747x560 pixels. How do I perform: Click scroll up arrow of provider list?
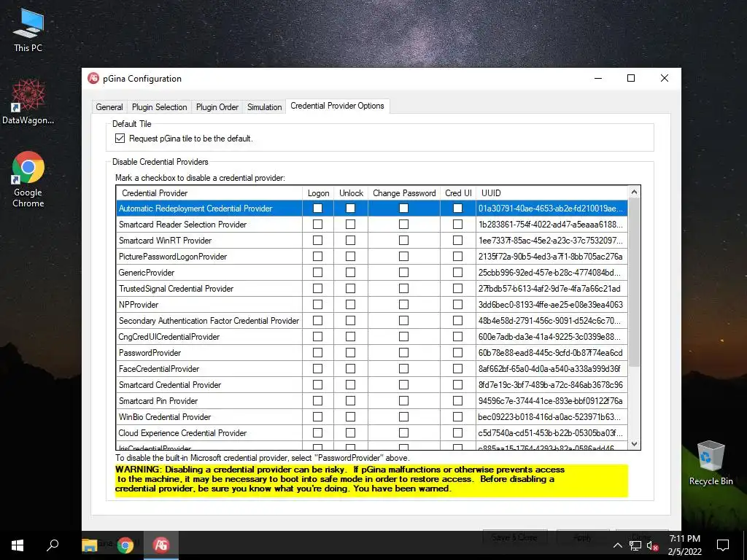point(634,192)
